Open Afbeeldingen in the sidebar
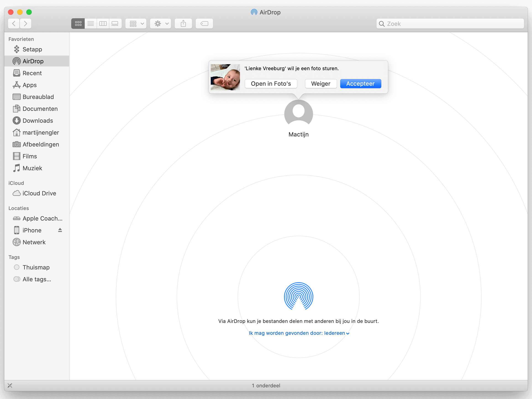This screenshot has width=532, height=399. point(37,144)
